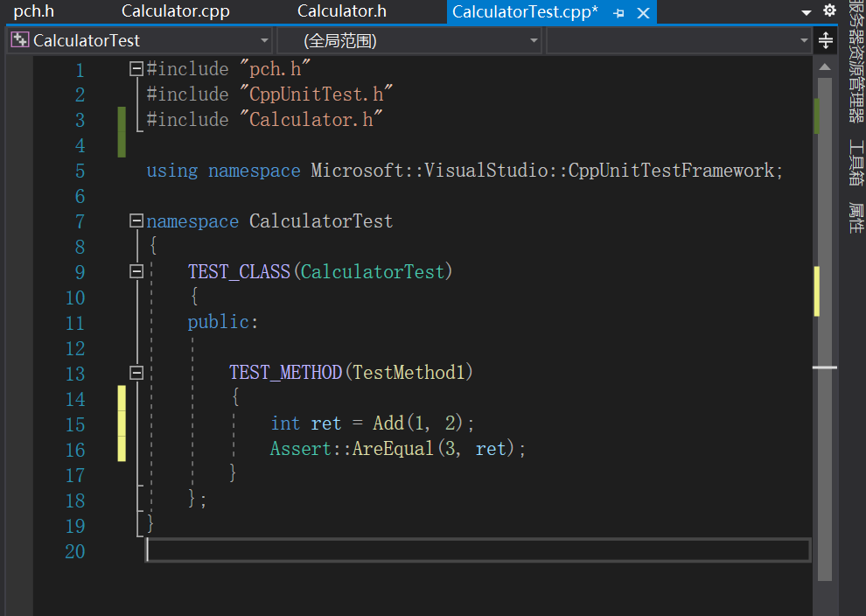Click the scrollbar up arrow
Viewport: 866px width, 616px height.
click(825, 67)
